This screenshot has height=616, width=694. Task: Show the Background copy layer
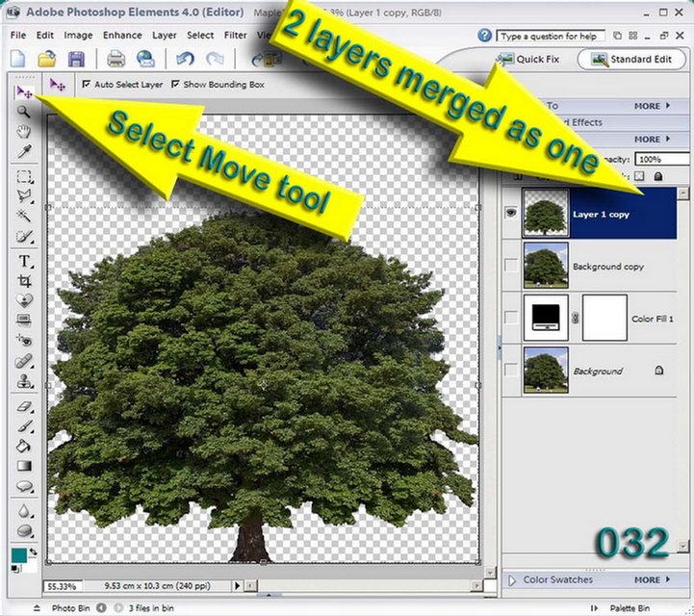(511, 266)
